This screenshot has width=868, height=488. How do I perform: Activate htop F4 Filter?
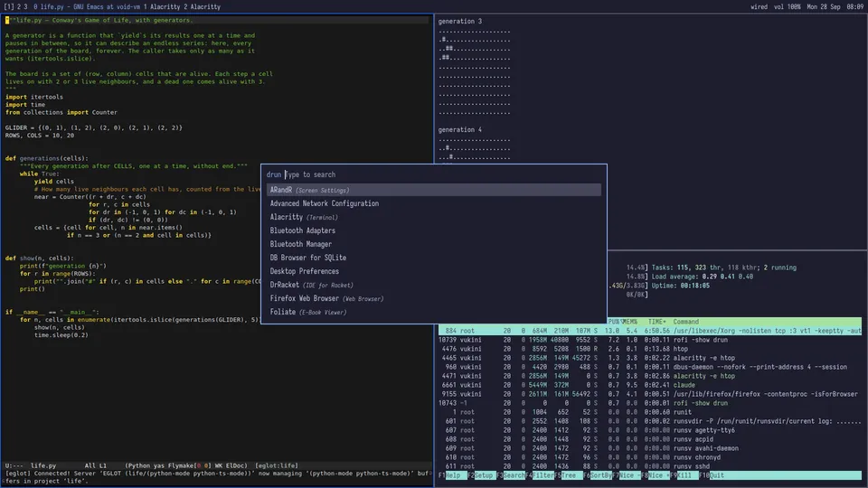tap(540, 475)
